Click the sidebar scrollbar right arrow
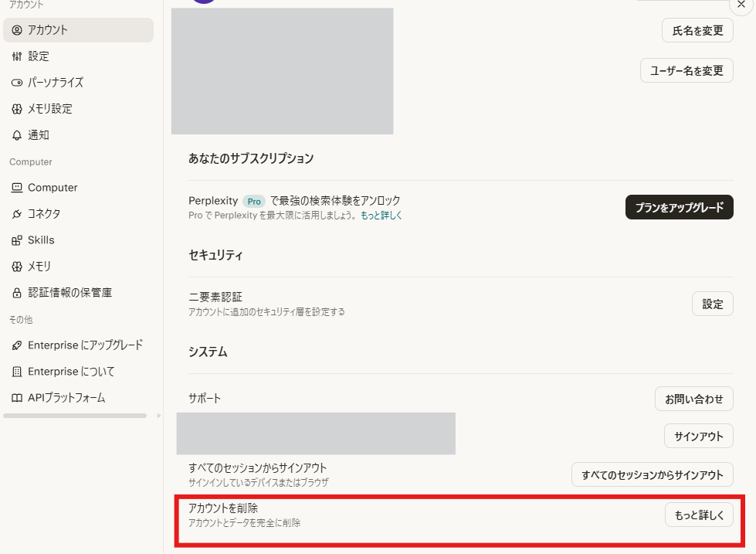The width and height of the screenshot is (756, 554). point(158,416)
